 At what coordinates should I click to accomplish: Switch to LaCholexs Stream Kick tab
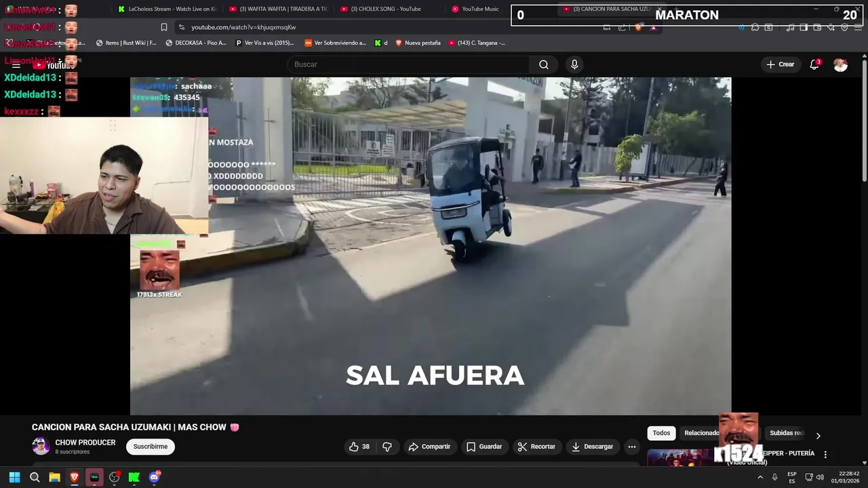pos(167,9)
